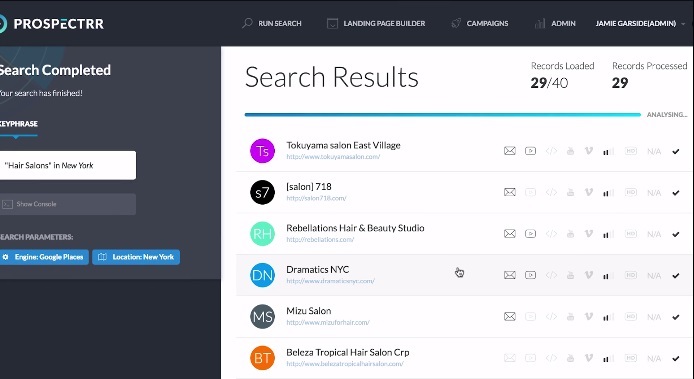Screen dimensions: 694x379
Task: Click the Vimeo icon in Beleza Tropical row
Action: click(589, 358)
